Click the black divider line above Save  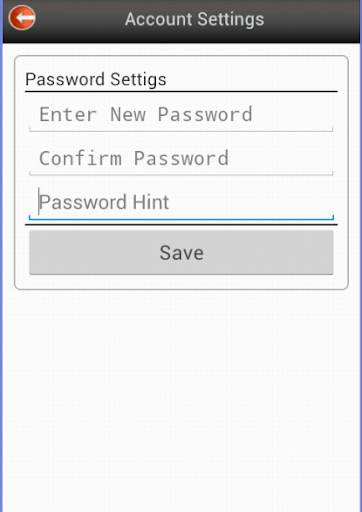[181, 225]
